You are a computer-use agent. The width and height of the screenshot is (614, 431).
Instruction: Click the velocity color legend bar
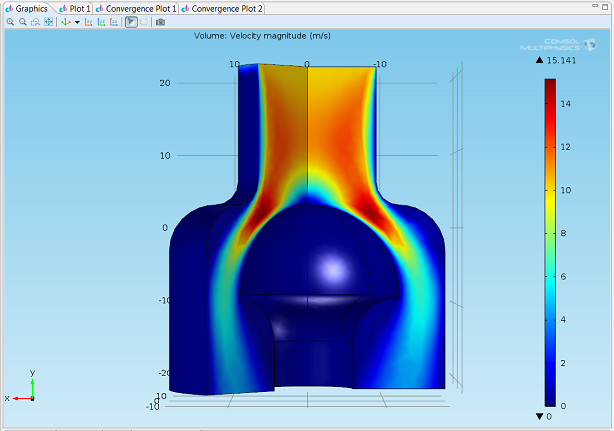pyautogui.click(x=549, y=242)
